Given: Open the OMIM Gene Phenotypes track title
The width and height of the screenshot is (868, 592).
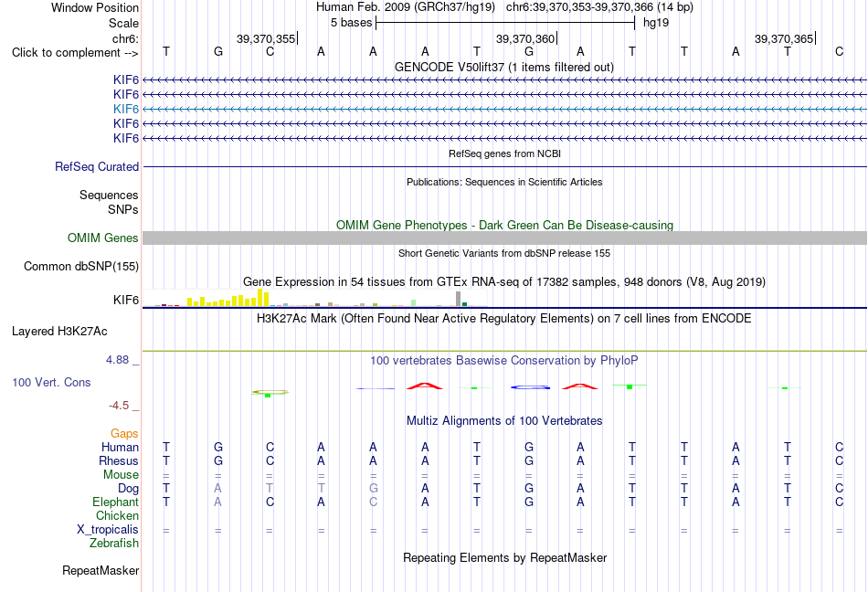Looking at the screenshot, I should coord(504,225).
